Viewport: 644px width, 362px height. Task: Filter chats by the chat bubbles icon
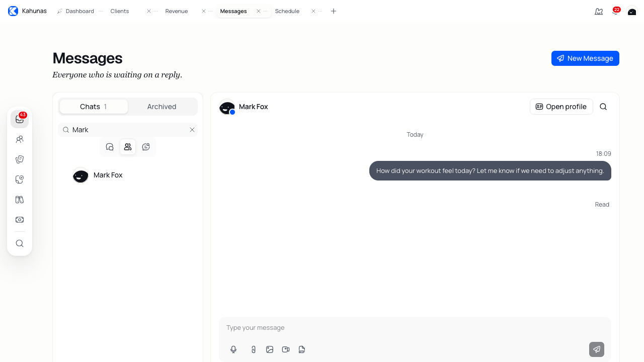(110, 147)
